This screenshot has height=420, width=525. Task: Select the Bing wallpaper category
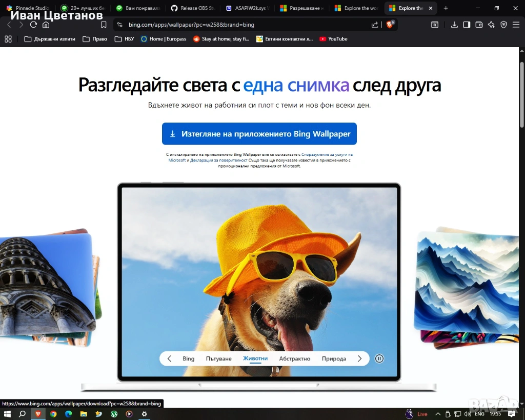(189, 358)
